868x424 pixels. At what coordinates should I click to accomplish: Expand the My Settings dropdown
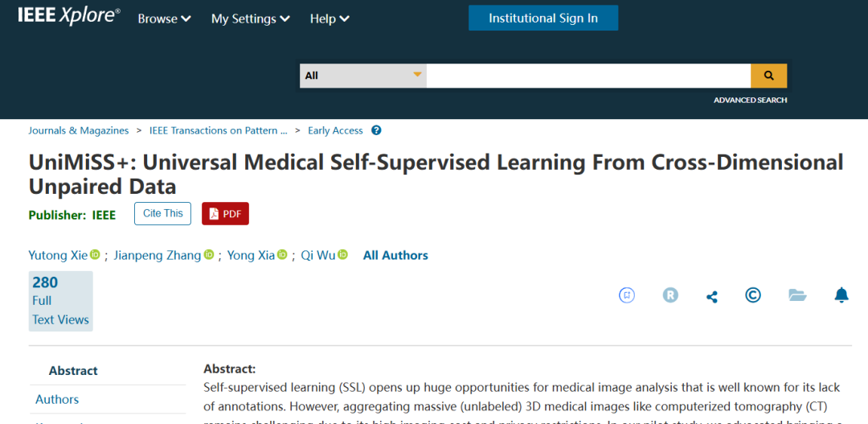(251, 19)
